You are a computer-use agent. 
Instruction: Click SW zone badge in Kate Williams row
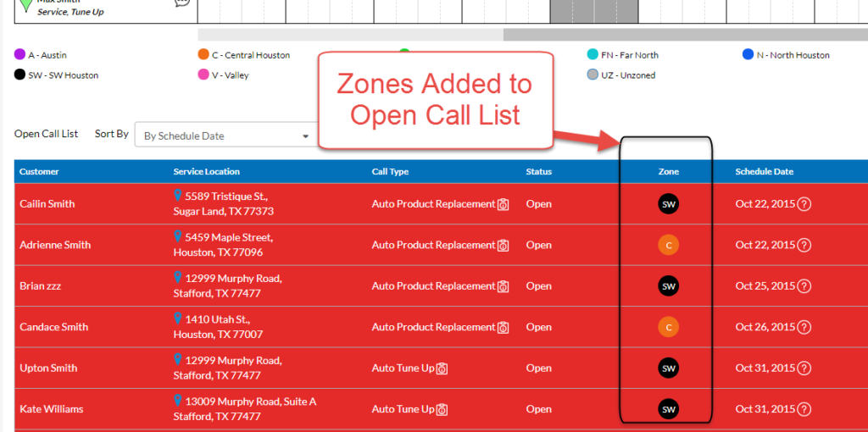coord(669,409)
